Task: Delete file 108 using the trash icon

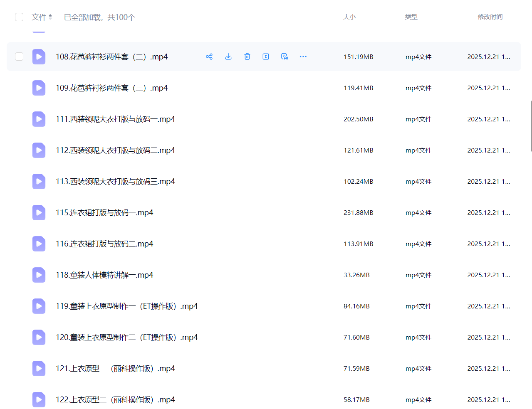Action: pyautogui.click(x=247, y=57)
